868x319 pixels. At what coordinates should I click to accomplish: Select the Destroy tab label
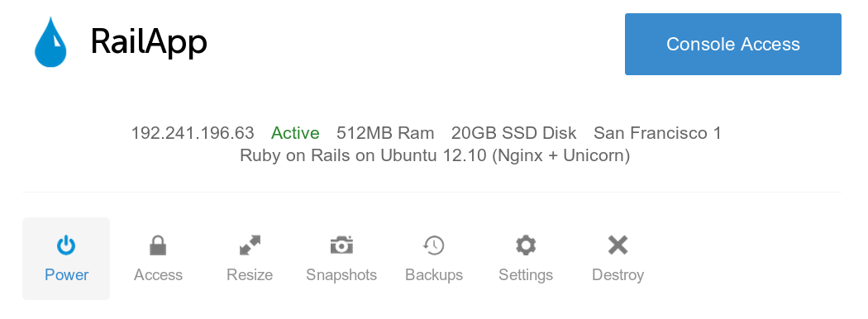pyautogui.click(x=618, y=275)
